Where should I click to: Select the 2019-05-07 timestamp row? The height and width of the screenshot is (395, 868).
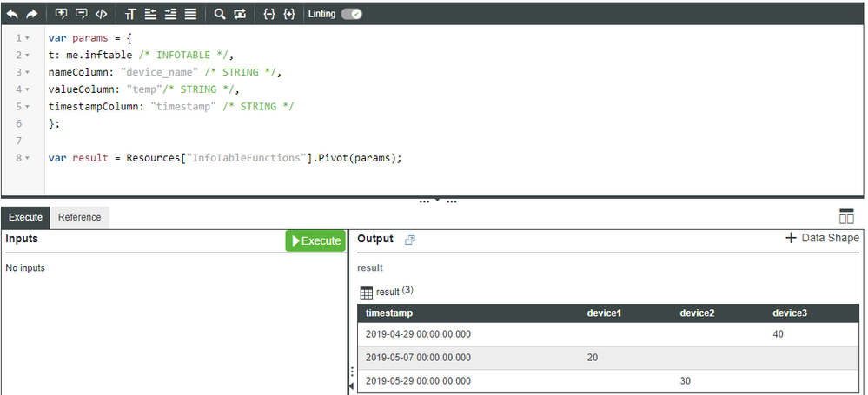(x=609, y=358)
